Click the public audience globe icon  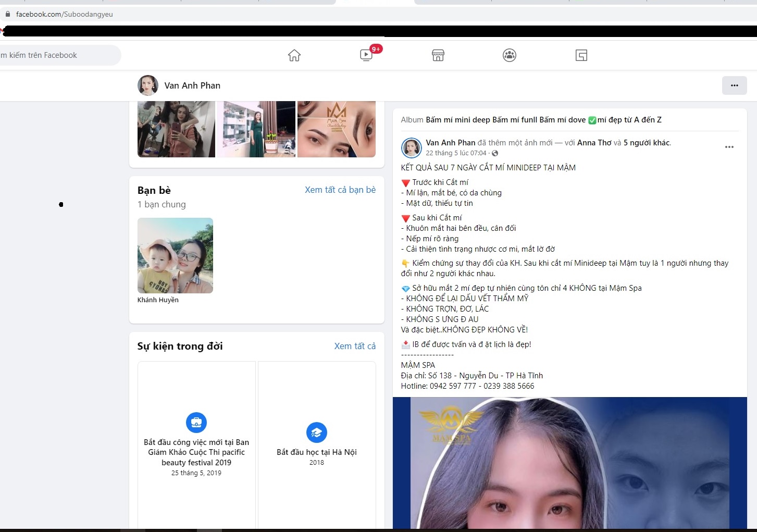pos(495,153)
